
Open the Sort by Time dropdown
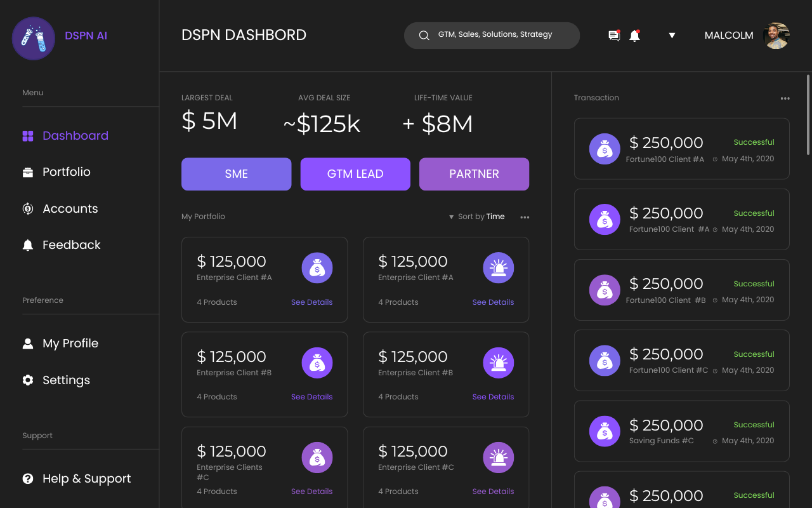click(x=476, y=217)
